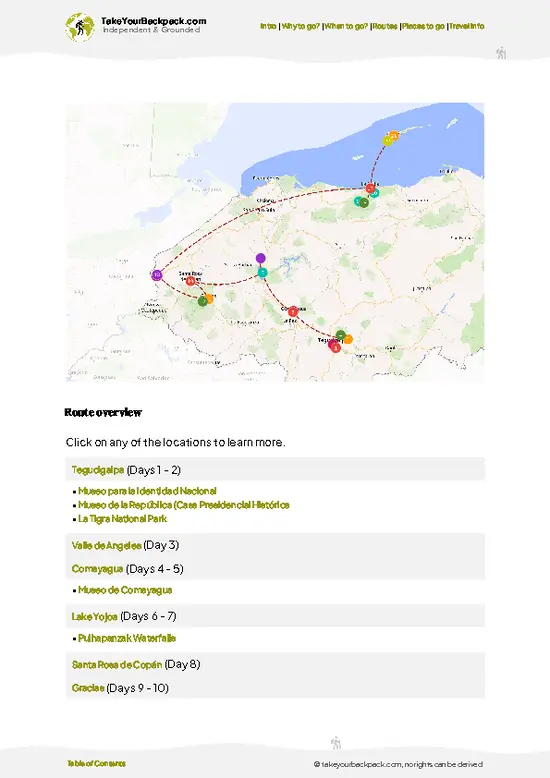Click 'Click on any of the locations' sentence
This screenshot has height=778, width=550.
176,442
